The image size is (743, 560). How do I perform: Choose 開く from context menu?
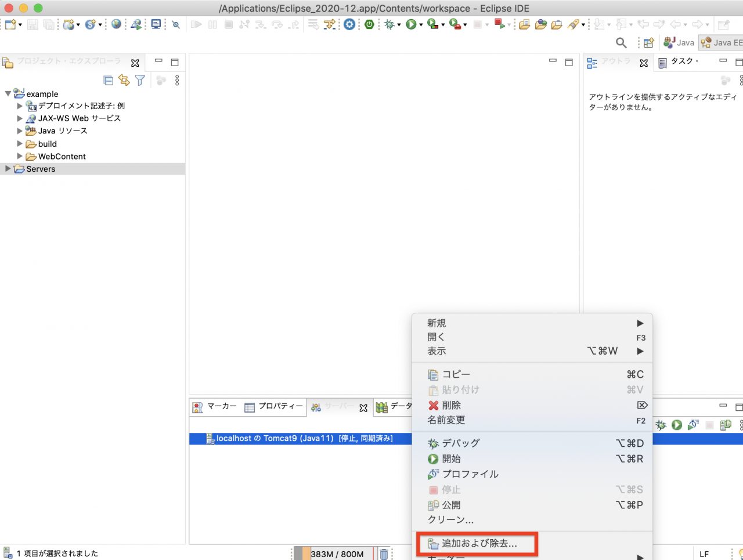coord(532,337)
